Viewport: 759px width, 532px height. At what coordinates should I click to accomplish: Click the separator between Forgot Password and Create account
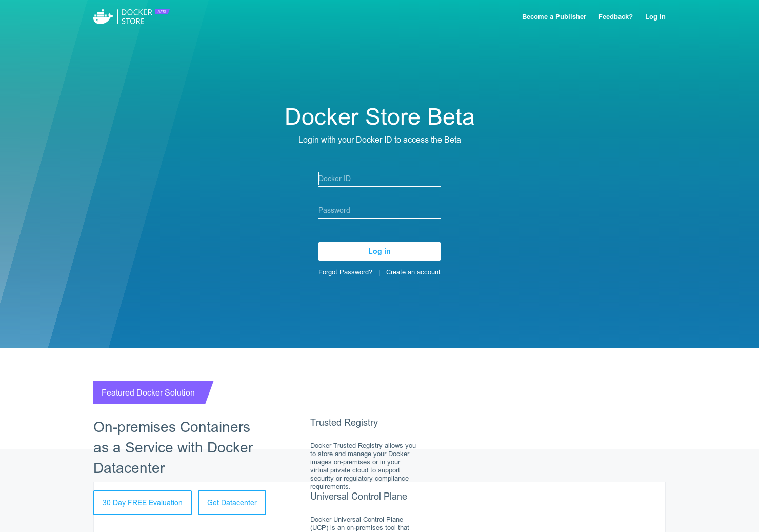tap(379, 272)
